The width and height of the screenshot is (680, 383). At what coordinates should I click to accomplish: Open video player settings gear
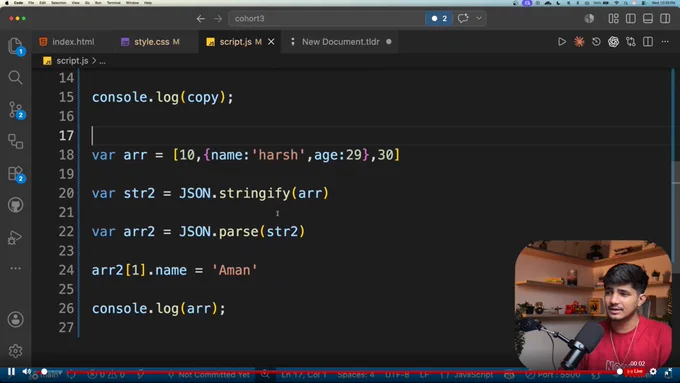click(x=653, y=372)
